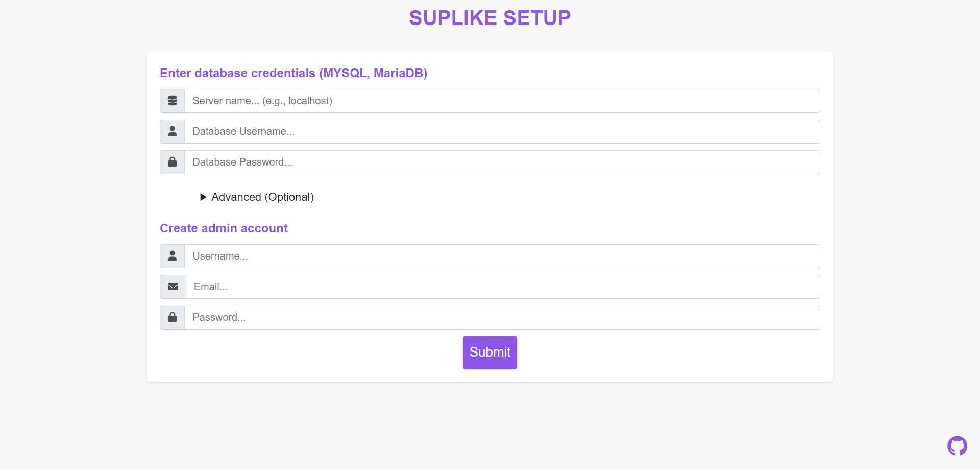The height and width of the screenshot is (469, 980).
Task: Click the database server icon
Action: click(172, 101)
